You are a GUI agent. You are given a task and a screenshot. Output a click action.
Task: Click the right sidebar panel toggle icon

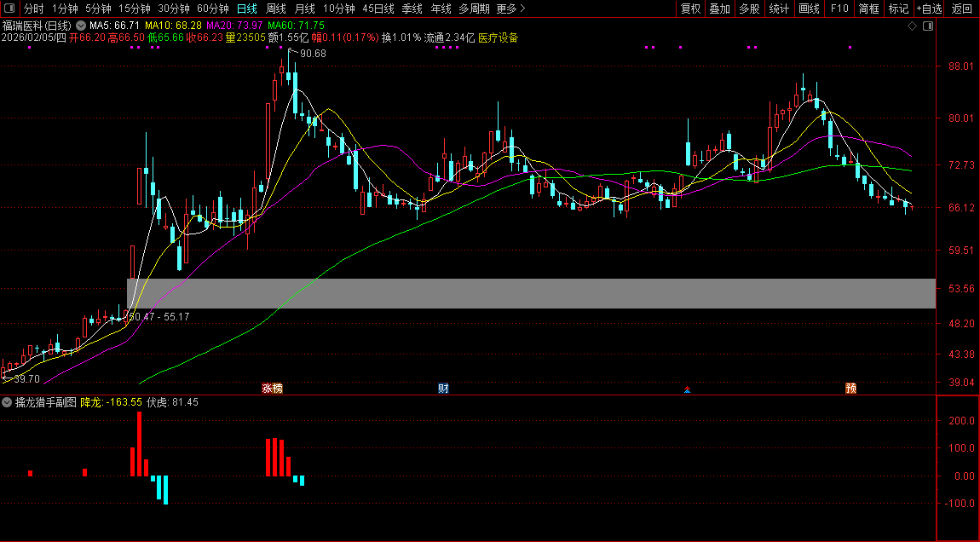[928, 26]
